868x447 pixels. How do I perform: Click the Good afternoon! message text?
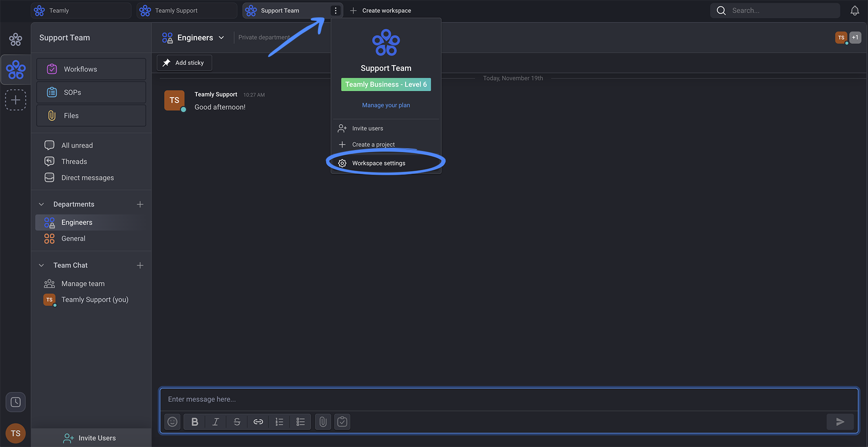tap(220, 107)
